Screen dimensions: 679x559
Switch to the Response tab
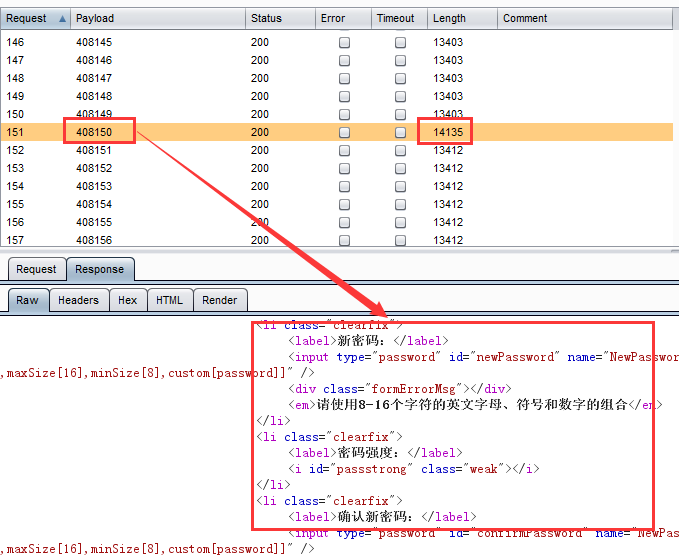100,269
